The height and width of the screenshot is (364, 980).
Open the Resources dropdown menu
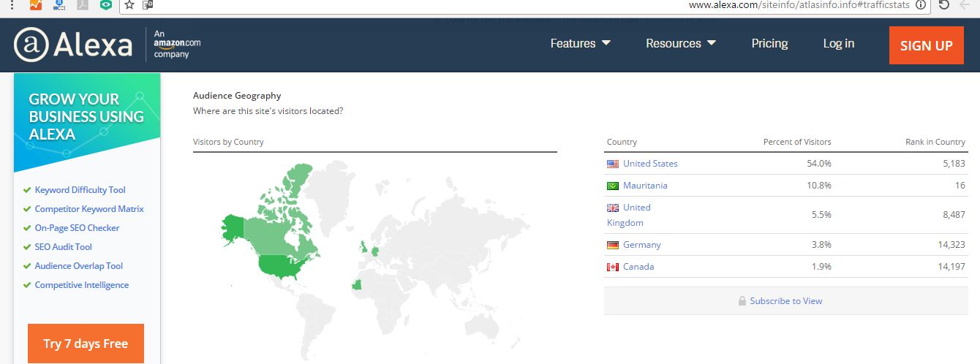pyautogui.click(x=681, y=44)
